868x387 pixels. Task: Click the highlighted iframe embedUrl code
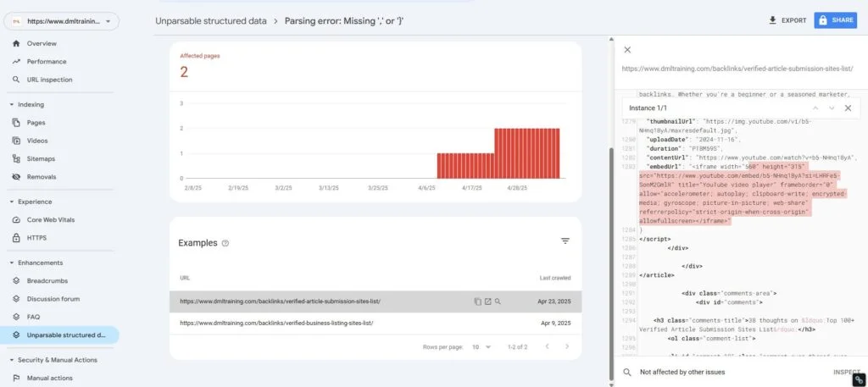[x=742, y=193]
